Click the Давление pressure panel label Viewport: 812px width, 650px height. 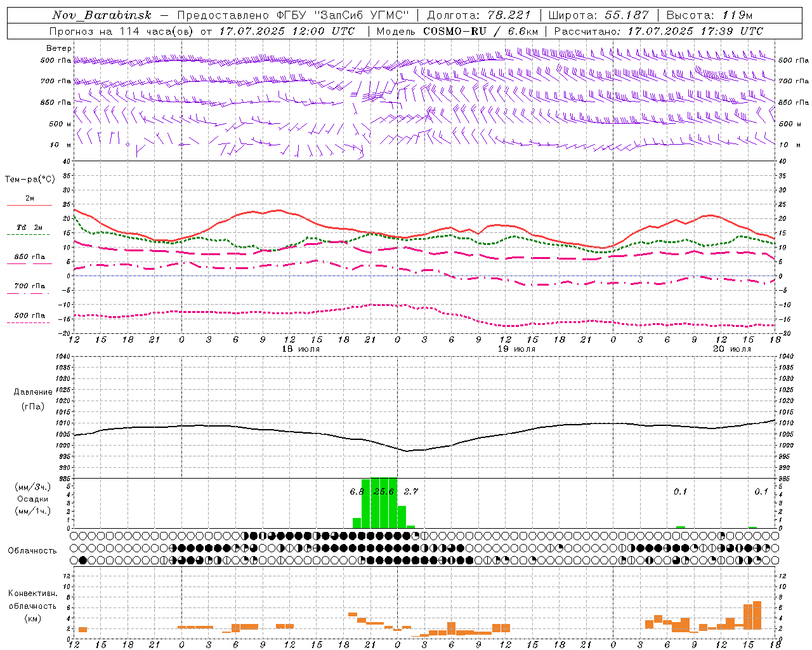point(32,392)
